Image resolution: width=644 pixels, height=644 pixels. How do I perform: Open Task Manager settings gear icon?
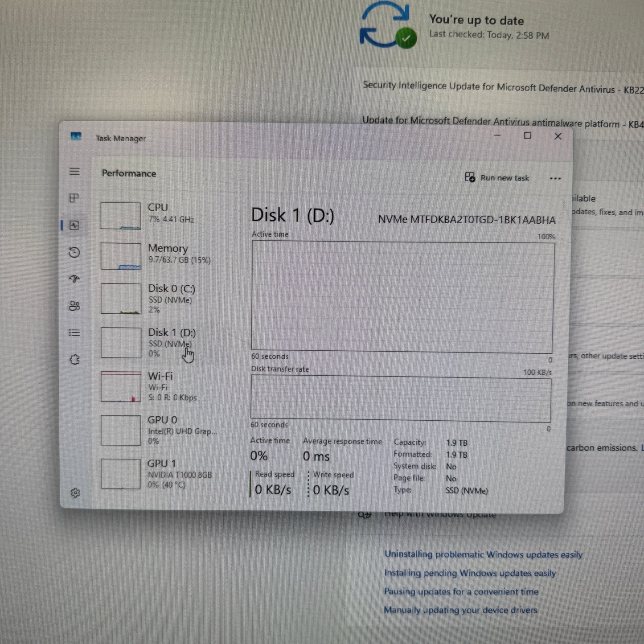75,492
